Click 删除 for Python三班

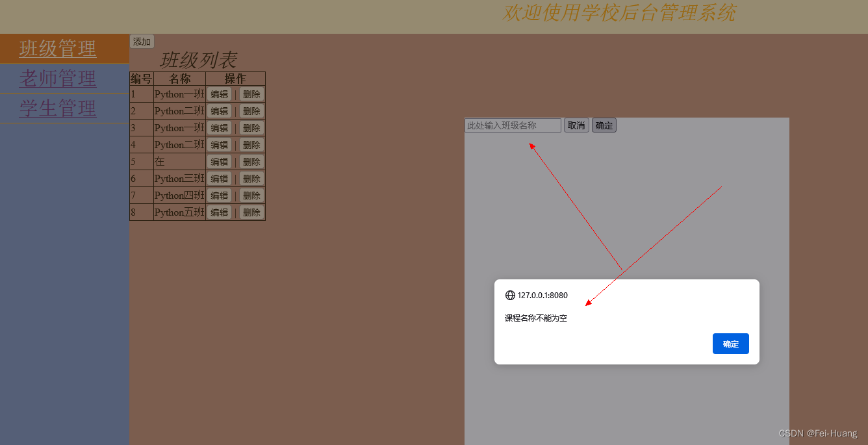pyautogui.click(x=251, y=179)
